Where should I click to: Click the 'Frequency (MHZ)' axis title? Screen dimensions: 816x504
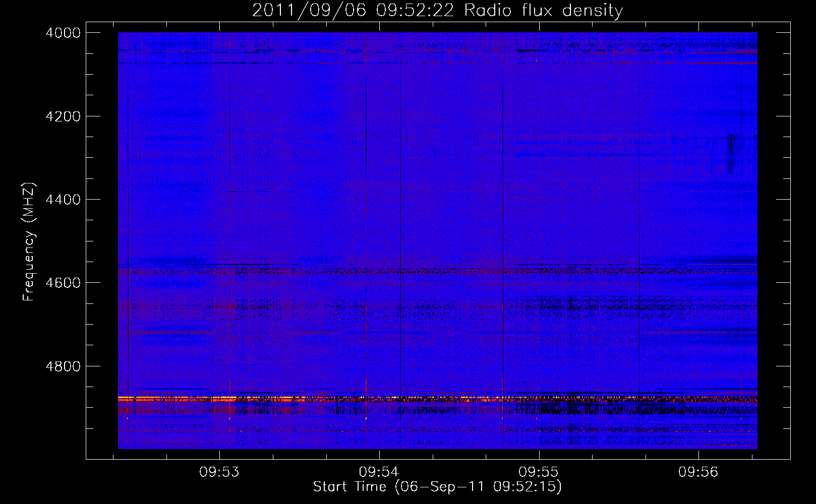coord(29,242)
